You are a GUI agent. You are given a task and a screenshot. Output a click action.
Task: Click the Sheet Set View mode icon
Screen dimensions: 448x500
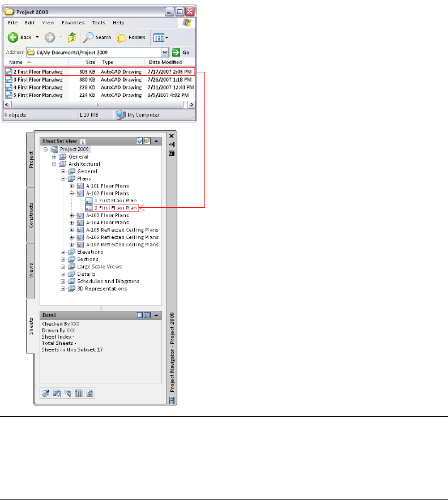click(139, 141)
